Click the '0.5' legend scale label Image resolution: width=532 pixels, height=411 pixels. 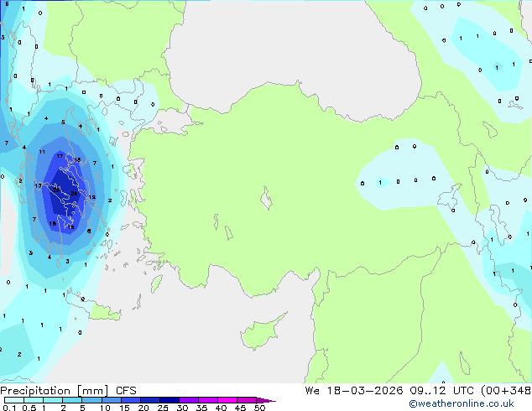click(29, 408)
